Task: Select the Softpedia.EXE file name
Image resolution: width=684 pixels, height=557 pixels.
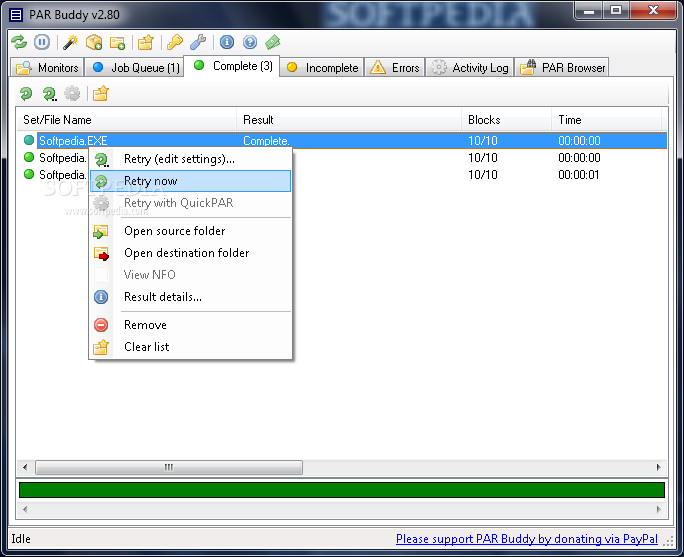Action: click(73, 140)
